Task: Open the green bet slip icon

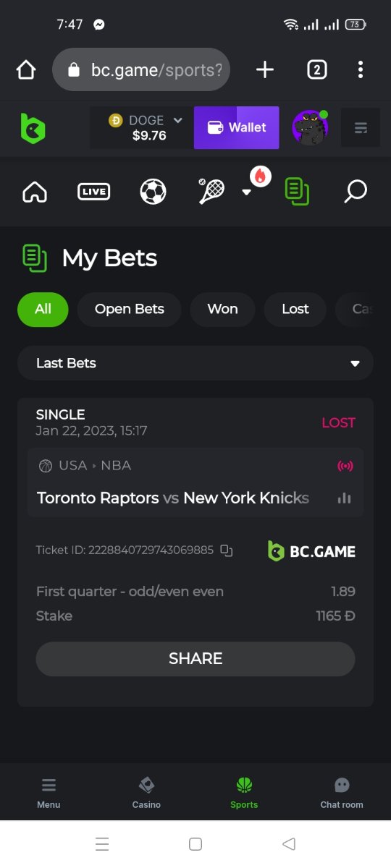Action: [297, 192]
